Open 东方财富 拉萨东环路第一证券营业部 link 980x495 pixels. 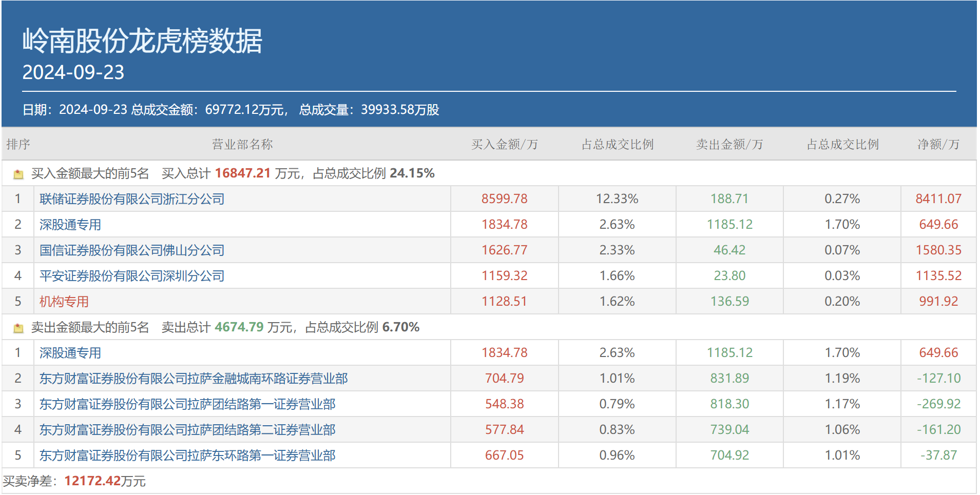point(187,456)
